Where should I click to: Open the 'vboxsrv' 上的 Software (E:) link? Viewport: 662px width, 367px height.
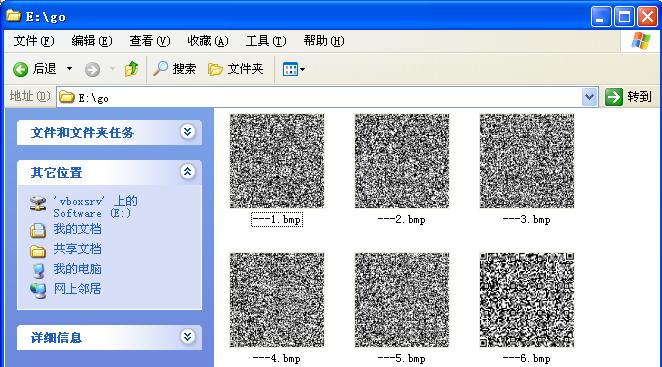pos(95,207)
